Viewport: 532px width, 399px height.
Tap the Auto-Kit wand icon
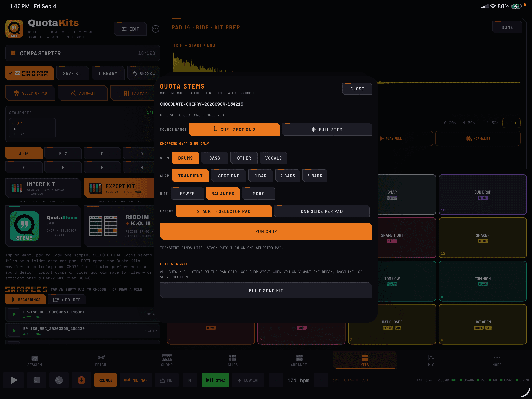[73, 93]
